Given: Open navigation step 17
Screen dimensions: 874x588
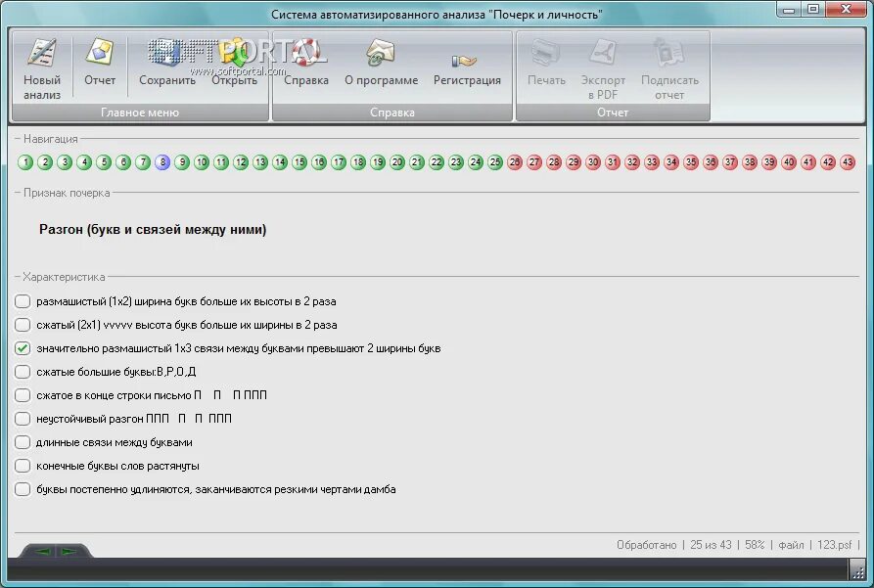Looking at the screenshot, I should pos(339,162).
